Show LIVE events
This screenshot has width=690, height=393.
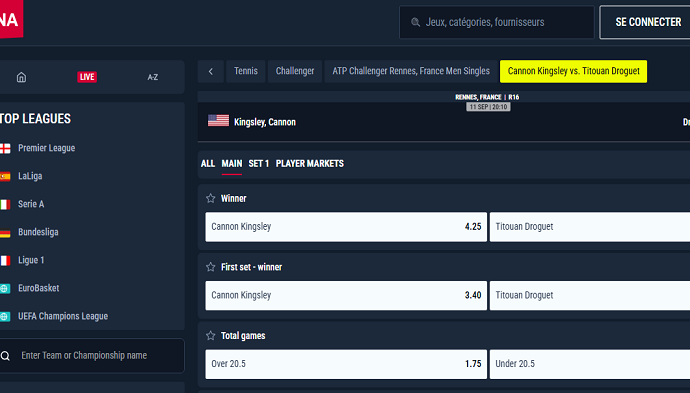pos(87,77)
